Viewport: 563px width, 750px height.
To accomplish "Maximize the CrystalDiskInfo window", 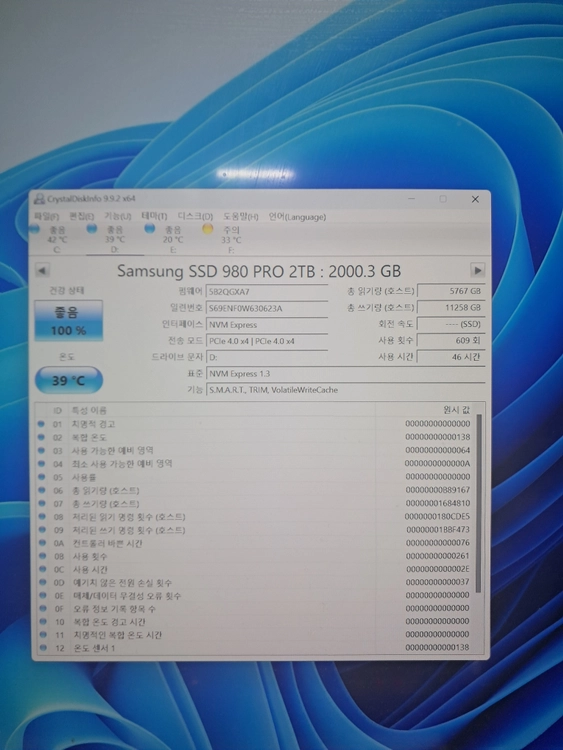I will point(443,199).
